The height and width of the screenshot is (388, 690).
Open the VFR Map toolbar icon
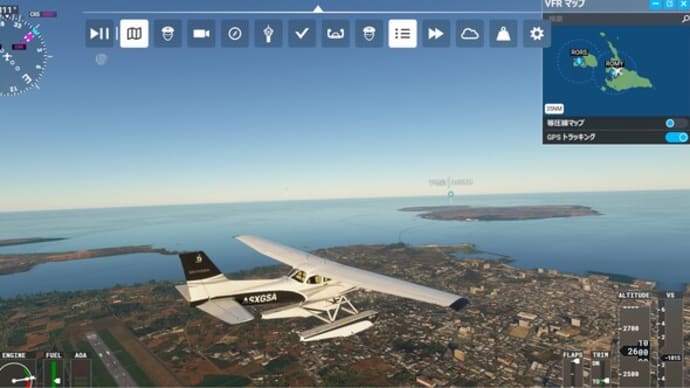(x=134, y=33)
